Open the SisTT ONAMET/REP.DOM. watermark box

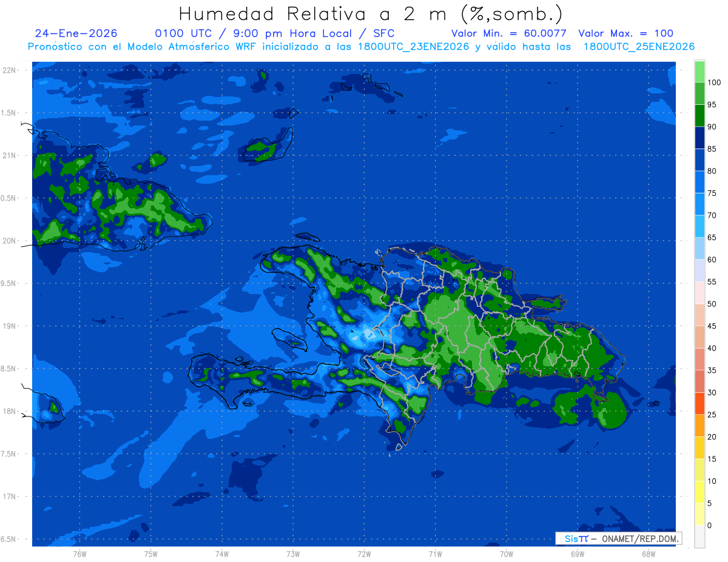click(618, 538)
